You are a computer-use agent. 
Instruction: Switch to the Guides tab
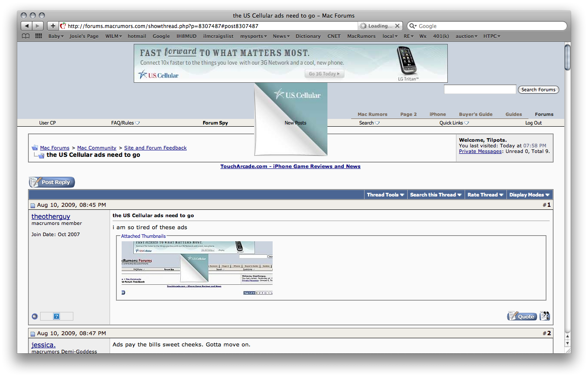(x=514, y=114)
